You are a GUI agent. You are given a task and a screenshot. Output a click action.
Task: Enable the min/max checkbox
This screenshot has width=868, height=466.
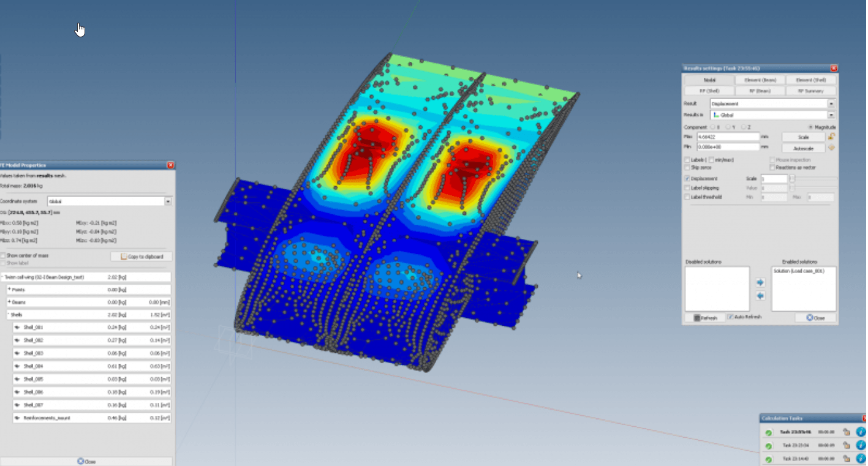(x=711, y=160)
